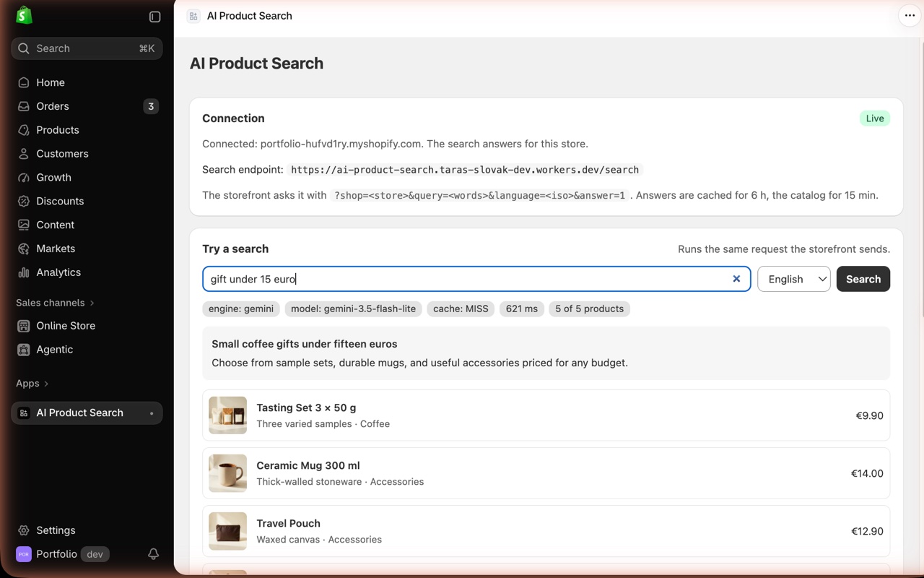The width and height of the screenshot is (924, 578).
Task: Click the magnifier icon in the sidebar search
Action: 24,48
